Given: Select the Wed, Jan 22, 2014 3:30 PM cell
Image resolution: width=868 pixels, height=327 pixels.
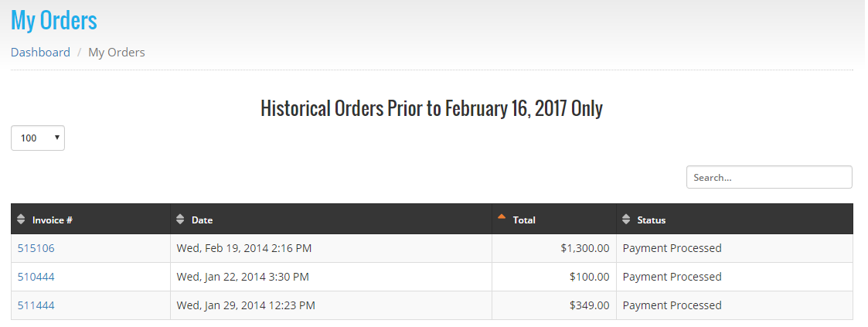Looking at the screenshot, I should tap(331, 277).
